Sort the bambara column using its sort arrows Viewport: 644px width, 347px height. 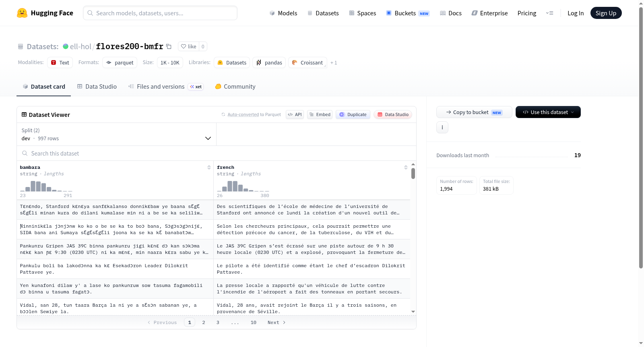[x=209, y=167]
